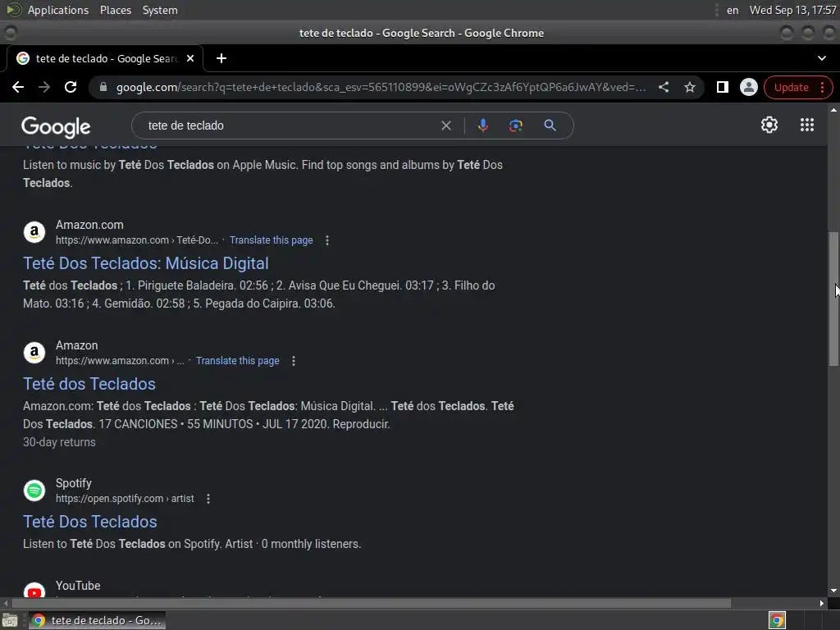Close the tete de teclado tab

[190, 58]
